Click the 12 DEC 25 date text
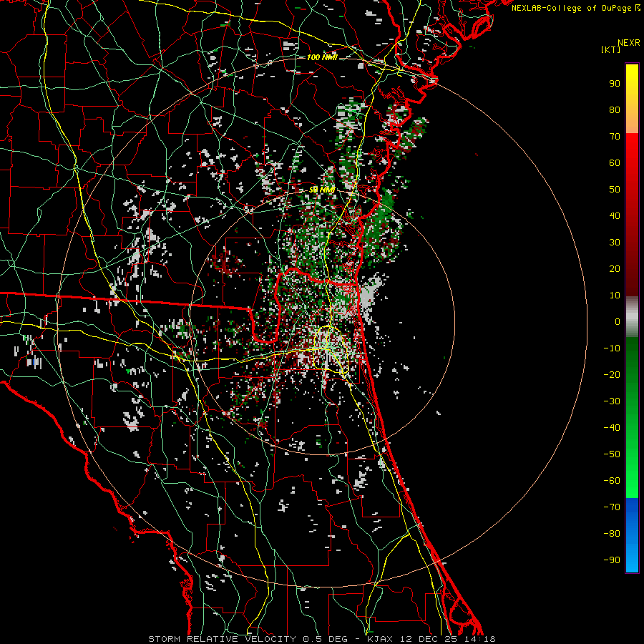Screen dimensions: 644x644 coord(428,639)
